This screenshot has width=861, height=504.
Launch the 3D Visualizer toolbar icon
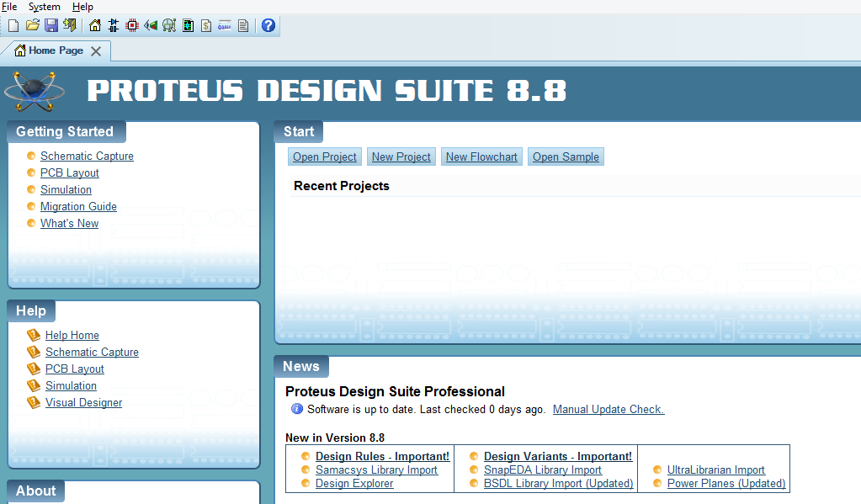pos(151,25)
